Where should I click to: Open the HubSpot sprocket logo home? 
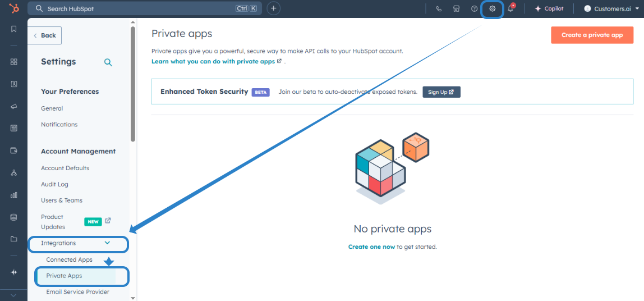coord(13,8)
